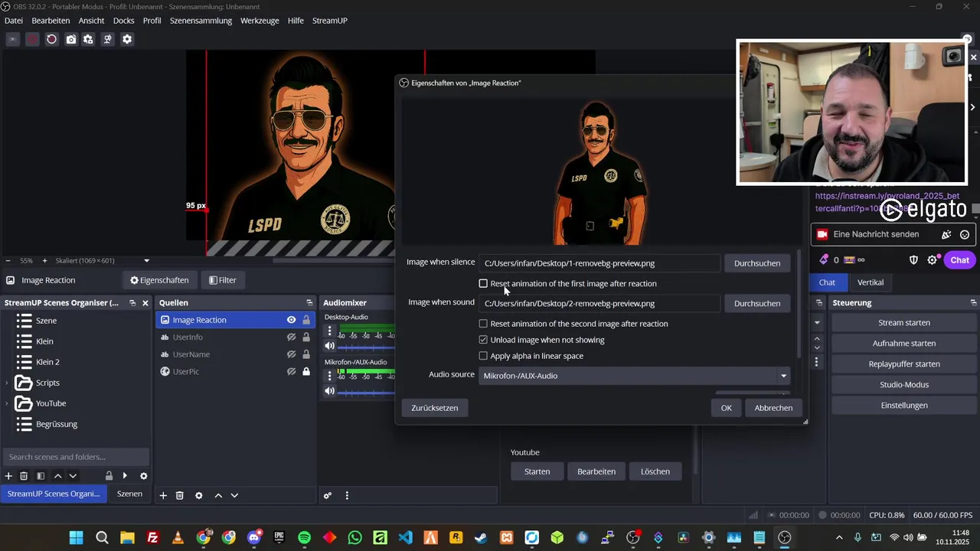Screen dimensions: 980x551
Task: Open source properties gear below Quellen list
Action: pos(199,496)
